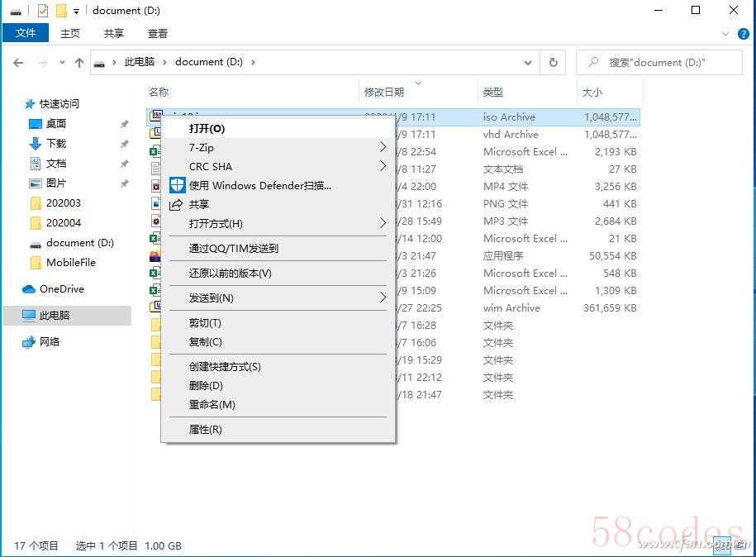
Task: Open 属性(R) from the context menu
Action: [278, 429]
